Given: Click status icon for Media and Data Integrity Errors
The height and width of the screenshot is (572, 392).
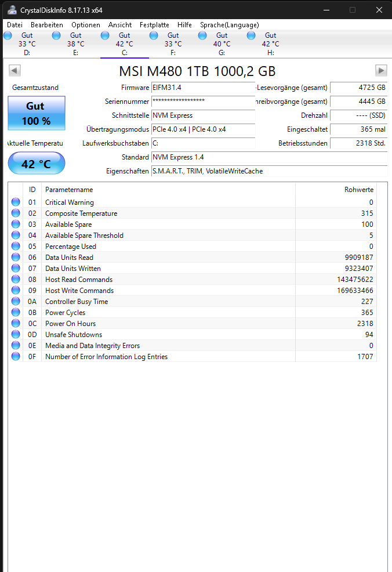Looking at the screenshot, I should tap(16, 345).
